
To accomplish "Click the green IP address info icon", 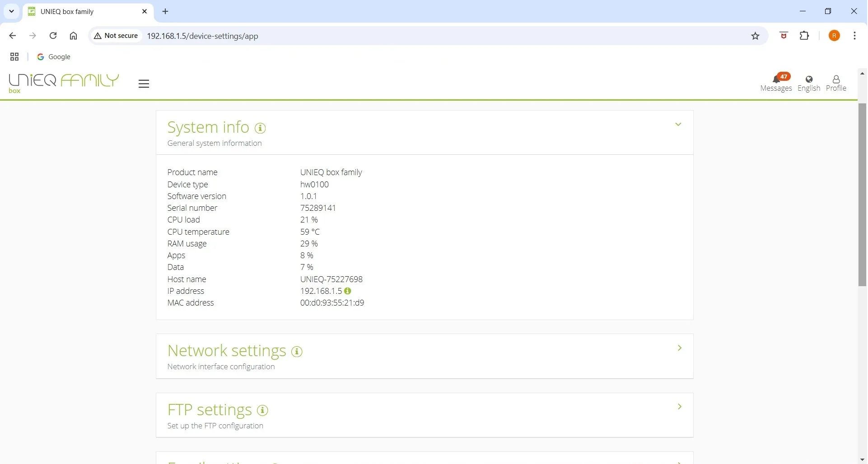I will (x=348, y=292).
